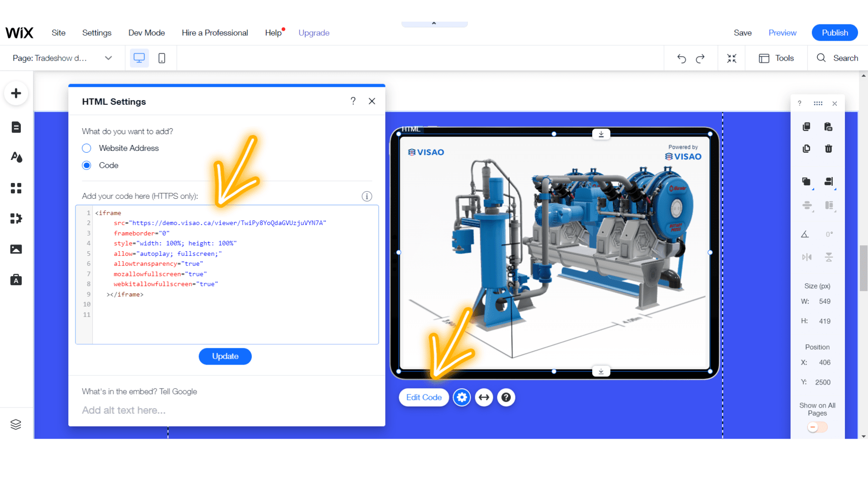Expand the top bar collapse arrow
868x488 pixels.
[434, 23]
